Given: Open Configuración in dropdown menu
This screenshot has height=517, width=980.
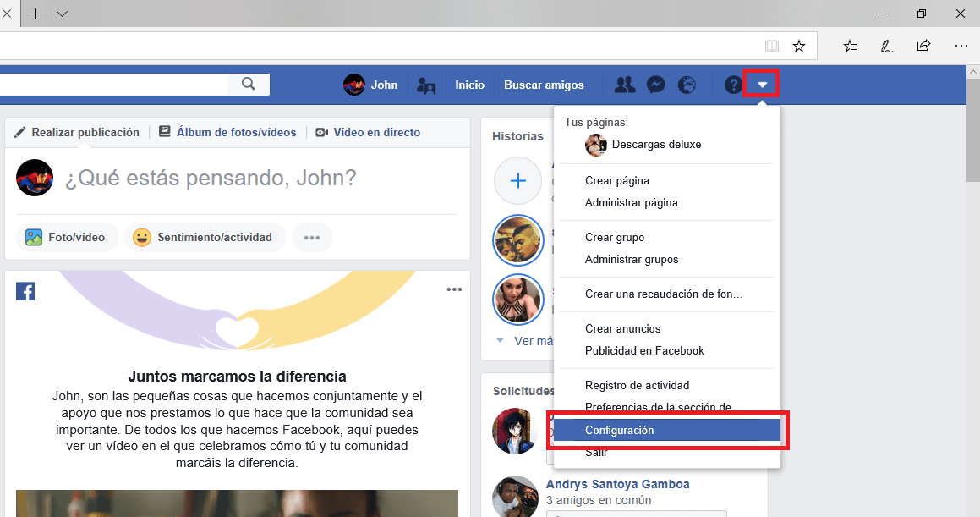Looking at the screenshot, I should click(x=667, y=430).
